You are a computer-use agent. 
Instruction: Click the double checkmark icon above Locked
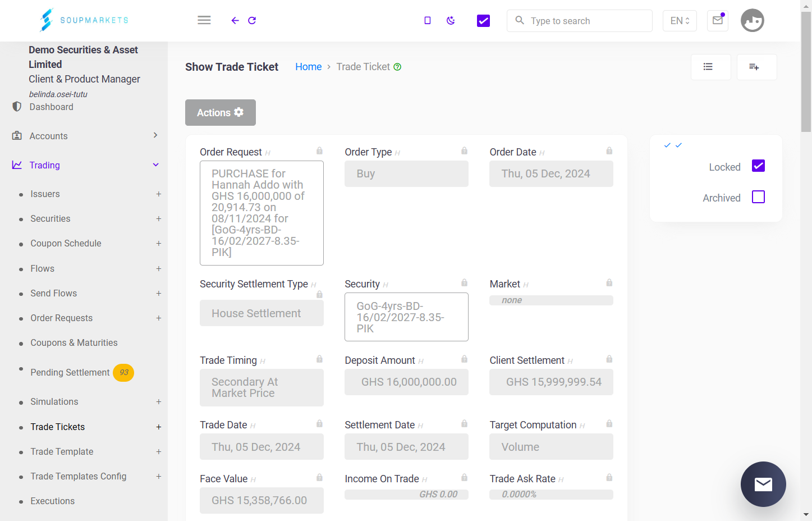[x=673, y=145]
